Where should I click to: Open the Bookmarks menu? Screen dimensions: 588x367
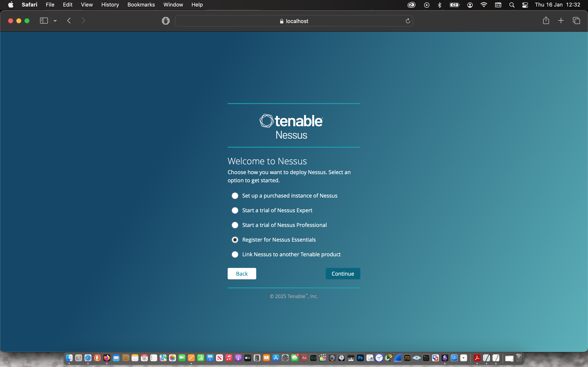[141, 5]
